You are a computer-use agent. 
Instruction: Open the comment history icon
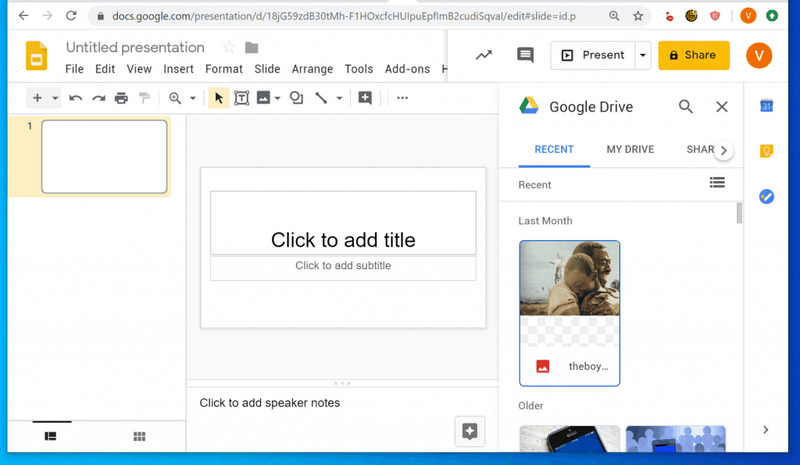[526, 55]
